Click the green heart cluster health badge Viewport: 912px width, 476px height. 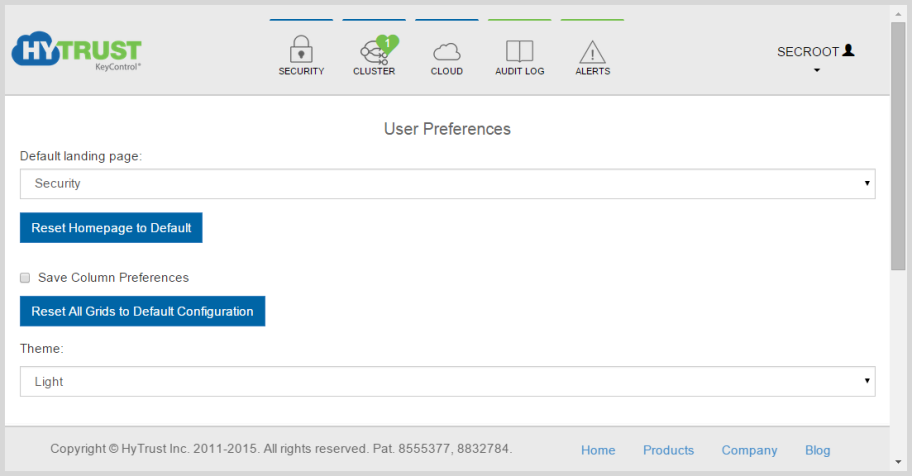click(x=387, y=44)
